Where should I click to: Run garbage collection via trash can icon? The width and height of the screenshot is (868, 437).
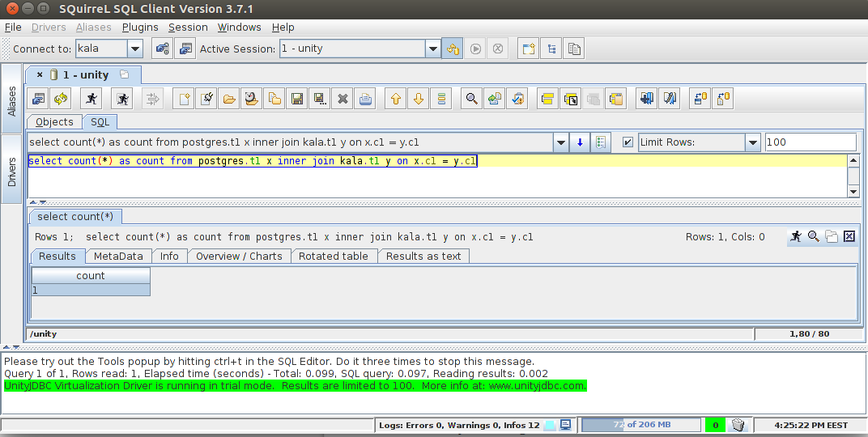(x=738, y=425)
